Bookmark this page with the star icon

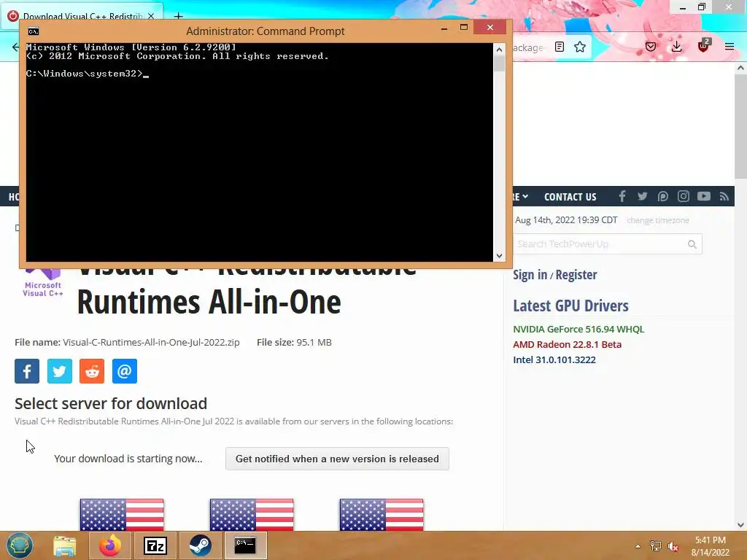[580, 47]
